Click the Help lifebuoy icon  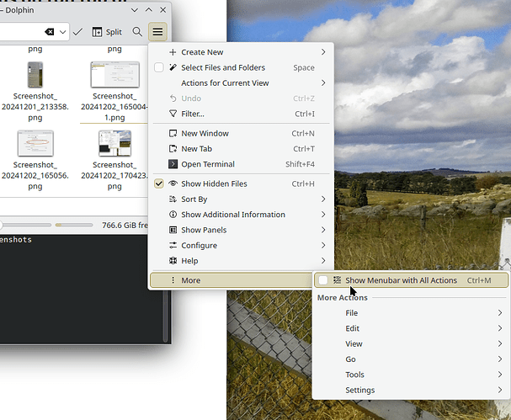pos(173,261)
